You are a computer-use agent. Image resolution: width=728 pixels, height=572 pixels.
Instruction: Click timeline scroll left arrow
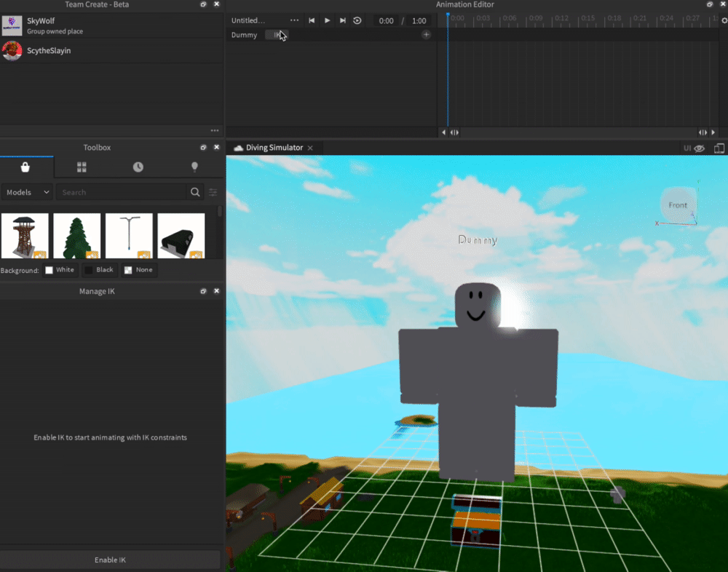(444, 132)
